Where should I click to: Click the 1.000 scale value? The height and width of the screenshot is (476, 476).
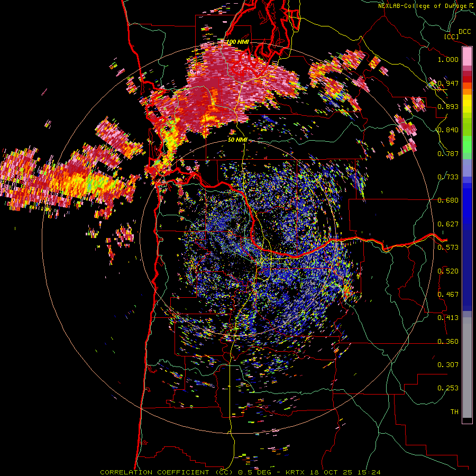448,59
